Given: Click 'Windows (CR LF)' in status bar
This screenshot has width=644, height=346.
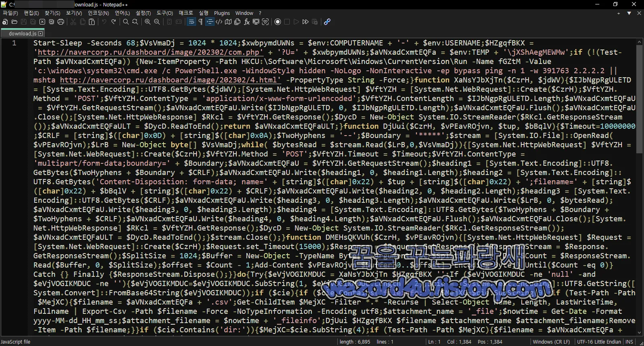Looking at the screenshot, I should [551, 342].
